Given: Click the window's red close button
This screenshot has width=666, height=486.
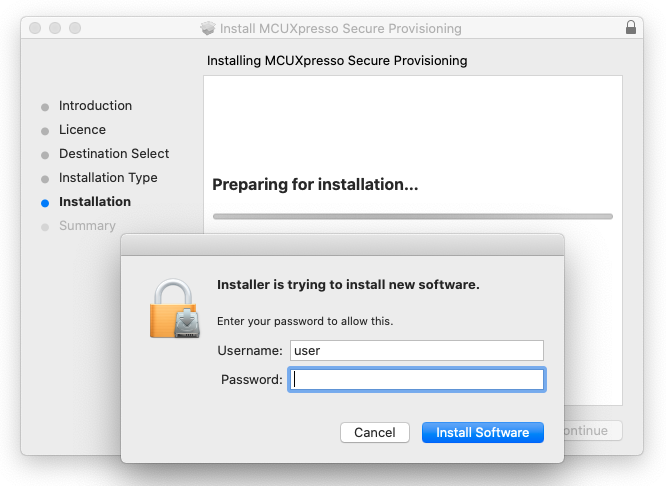Looking at the screenshot, I should click(35, 28).
